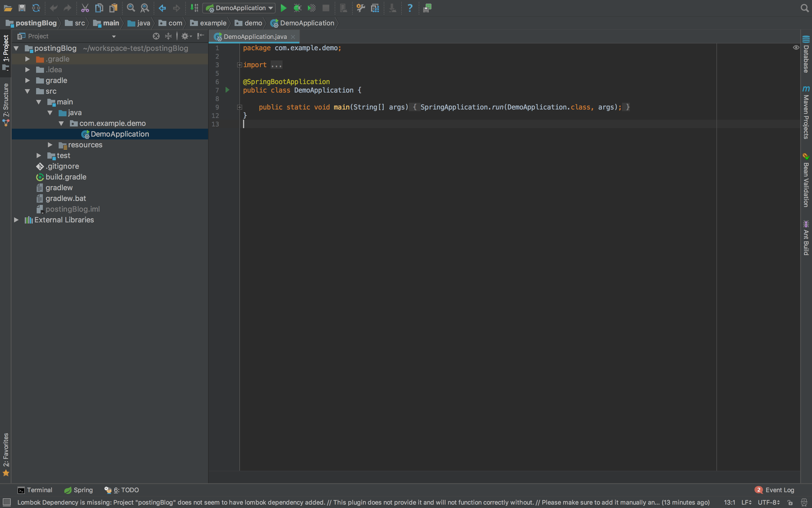The image size is (812, 508).
Task: Expand External Libraries node
Action: point(16,220)
